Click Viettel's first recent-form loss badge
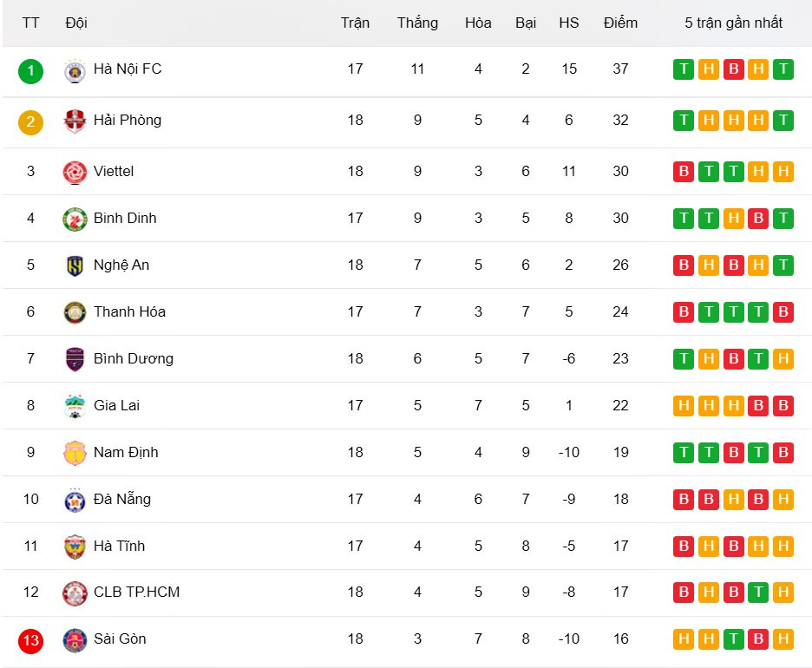 684,172
